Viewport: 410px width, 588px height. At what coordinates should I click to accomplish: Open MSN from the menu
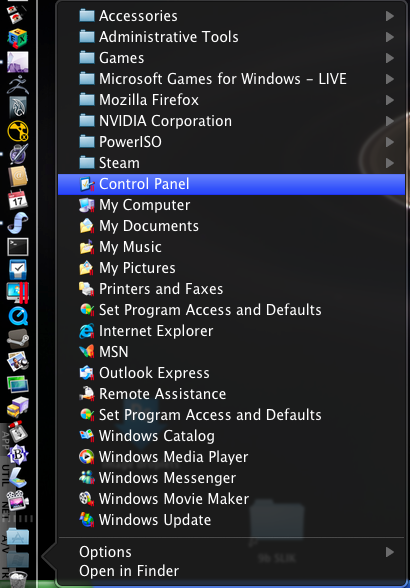(231, 352)
